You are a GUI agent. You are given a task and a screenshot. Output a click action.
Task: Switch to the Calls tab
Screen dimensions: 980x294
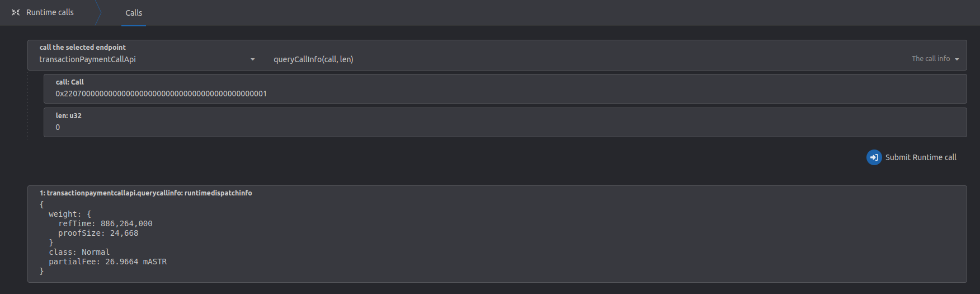pos(134,13)
